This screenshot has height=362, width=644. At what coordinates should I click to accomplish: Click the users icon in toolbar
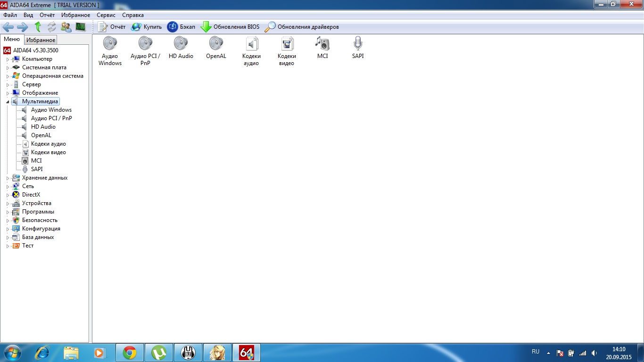coord(66,27)
